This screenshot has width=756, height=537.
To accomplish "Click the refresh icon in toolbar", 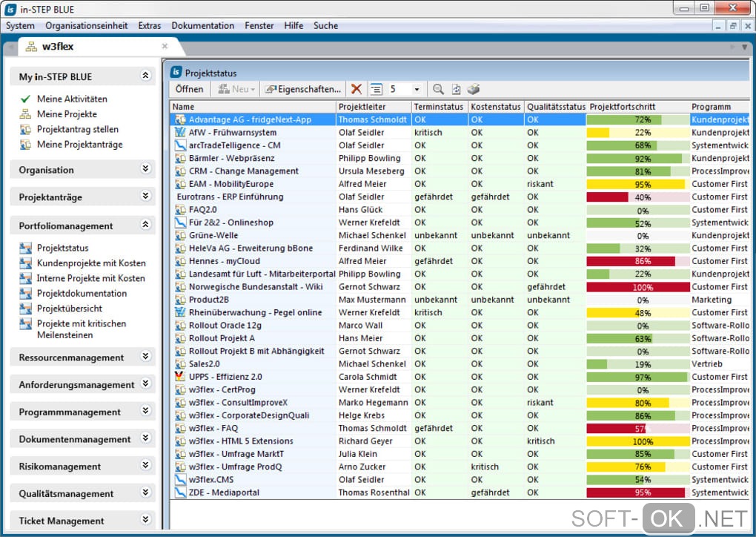I will (456, 89).
